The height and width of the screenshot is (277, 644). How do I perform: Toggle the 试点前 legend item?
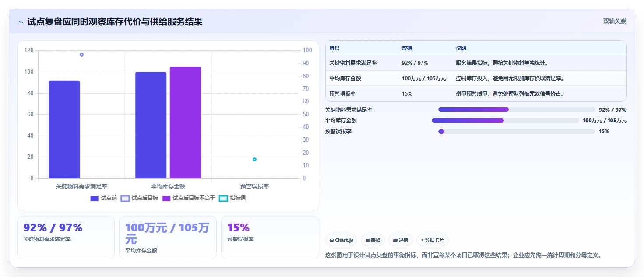click(x=104, y=198)
